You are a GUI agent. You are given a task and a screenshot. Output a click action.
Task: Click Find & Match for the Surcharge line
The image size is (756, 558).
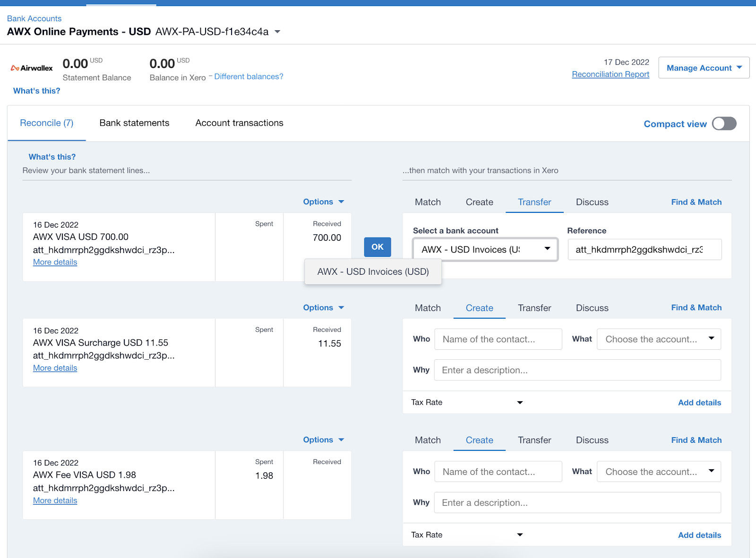point(696,307)
